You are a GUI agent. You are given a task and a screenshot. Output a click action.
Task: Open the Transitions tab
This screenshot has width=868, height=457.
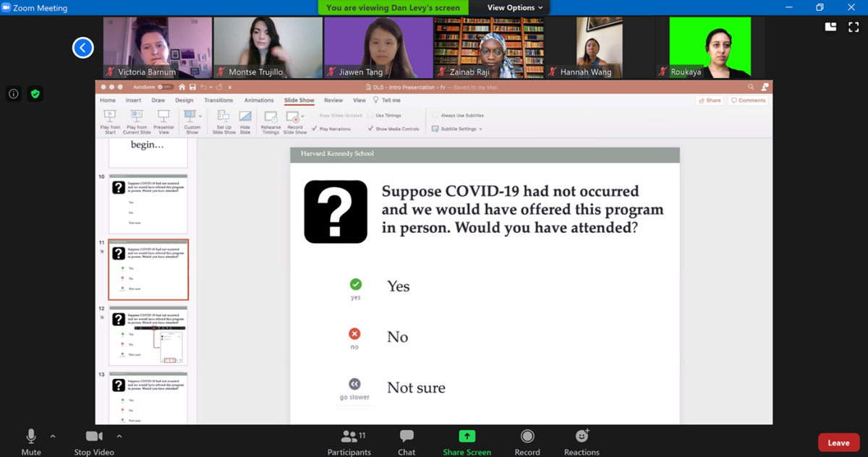(x=219, y=100)
